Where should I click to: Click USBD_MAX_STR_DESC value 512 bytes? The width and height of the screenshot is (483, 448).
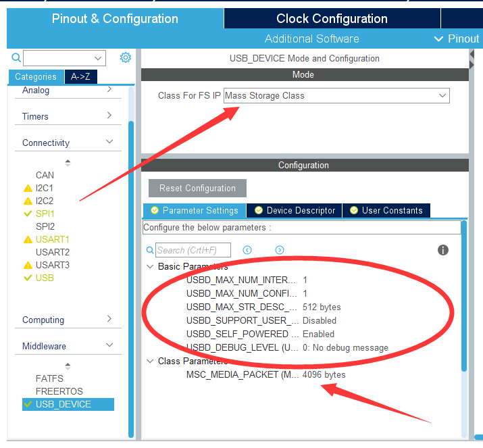click(322, 307)
